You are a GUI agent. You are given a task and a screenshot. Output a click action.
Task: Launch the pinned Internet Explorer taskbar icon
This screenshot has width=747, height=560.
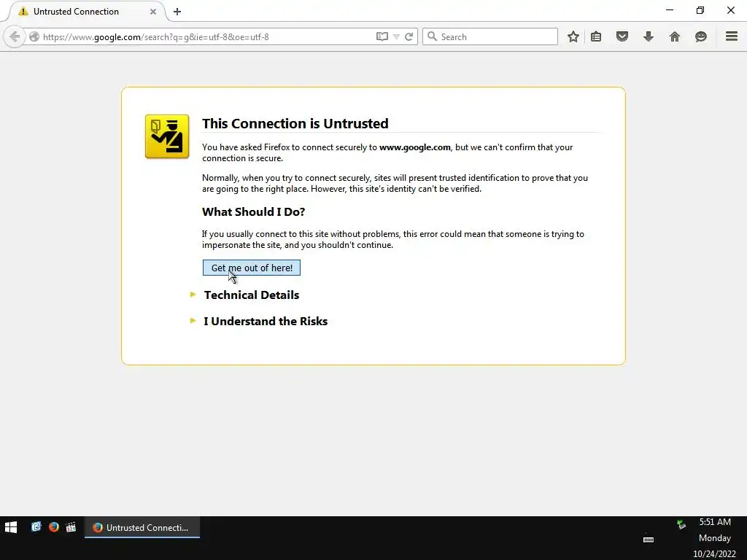point(36,526)
